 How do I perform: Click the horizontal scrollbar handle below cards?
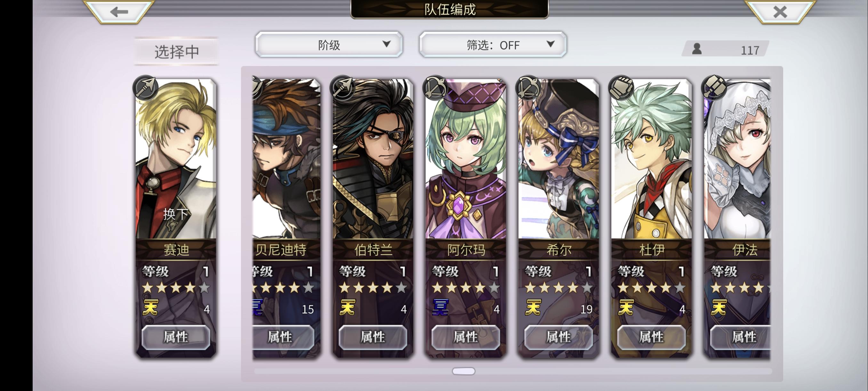pos(464,371)
